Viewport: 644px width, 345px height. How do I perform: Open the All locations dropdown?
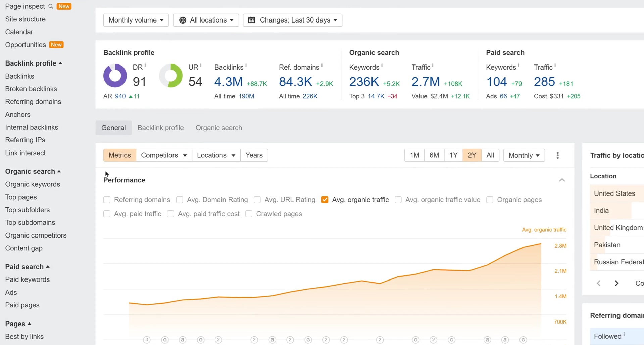click(206, 20)
